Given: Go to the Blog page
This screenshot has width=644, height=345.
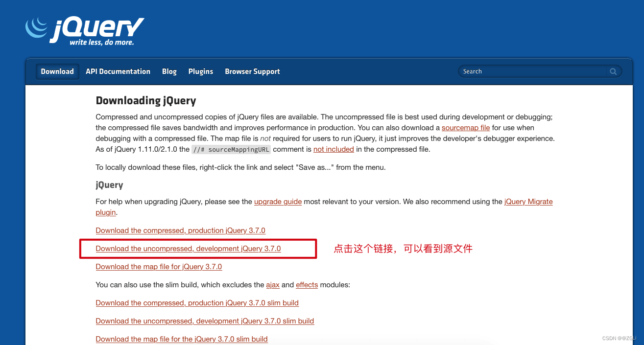Looking at the screenshot, I should (x=169, y=71).
